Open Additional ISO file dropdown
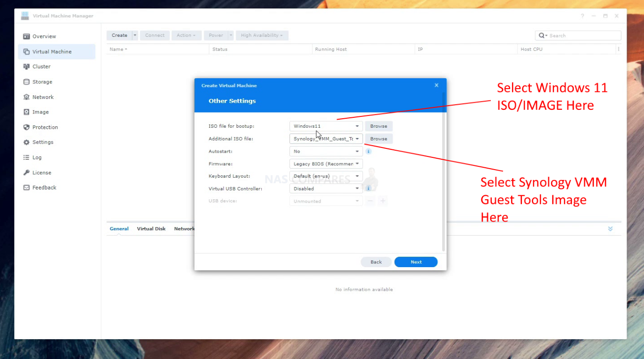The width and height of the screenshot is (644, 359). [326, 139]
